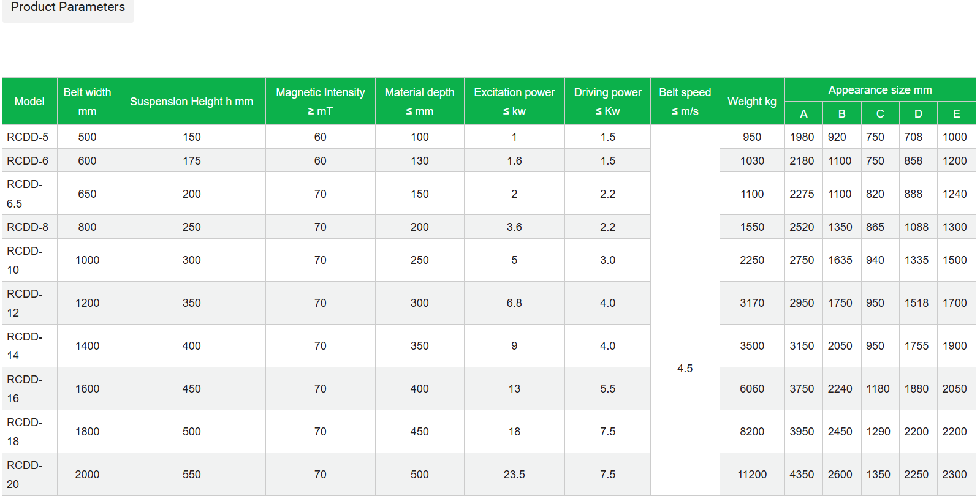The width and height of the screenshot is (980, 496).
Task: Select the 11200 weight cell
Action: [751, 475]
